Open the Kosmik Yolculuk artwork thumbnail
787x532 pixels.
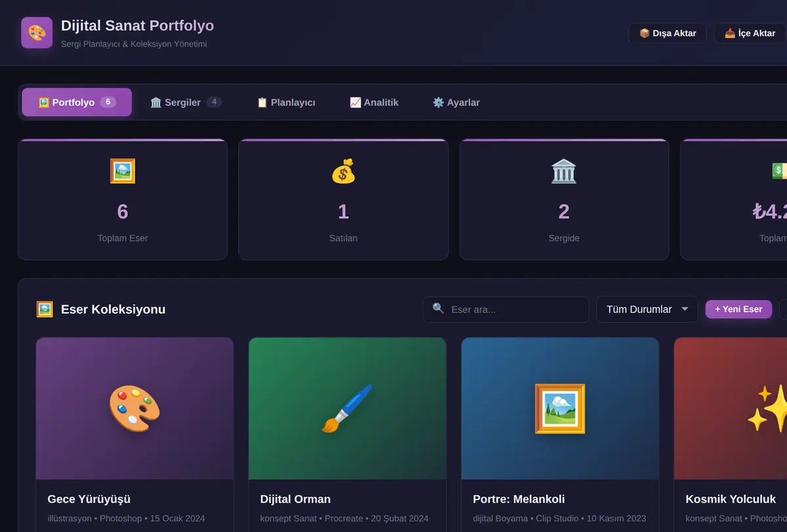(x=731, y=408)
